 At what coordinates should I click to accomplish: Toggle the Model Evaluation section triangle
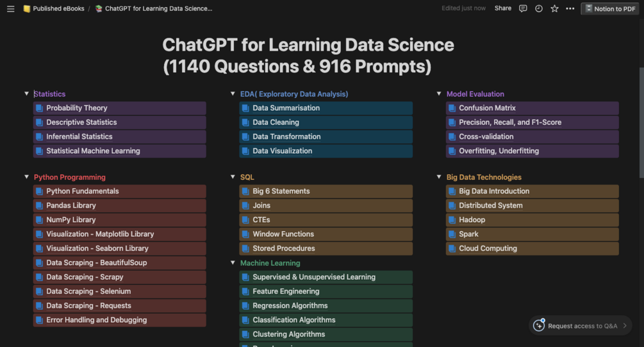tap(439, 94)
